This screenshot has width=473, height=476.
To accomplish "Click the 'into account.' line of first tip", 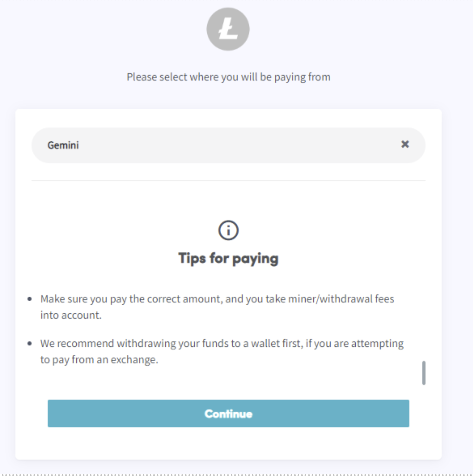I will (x=71, y=315).
